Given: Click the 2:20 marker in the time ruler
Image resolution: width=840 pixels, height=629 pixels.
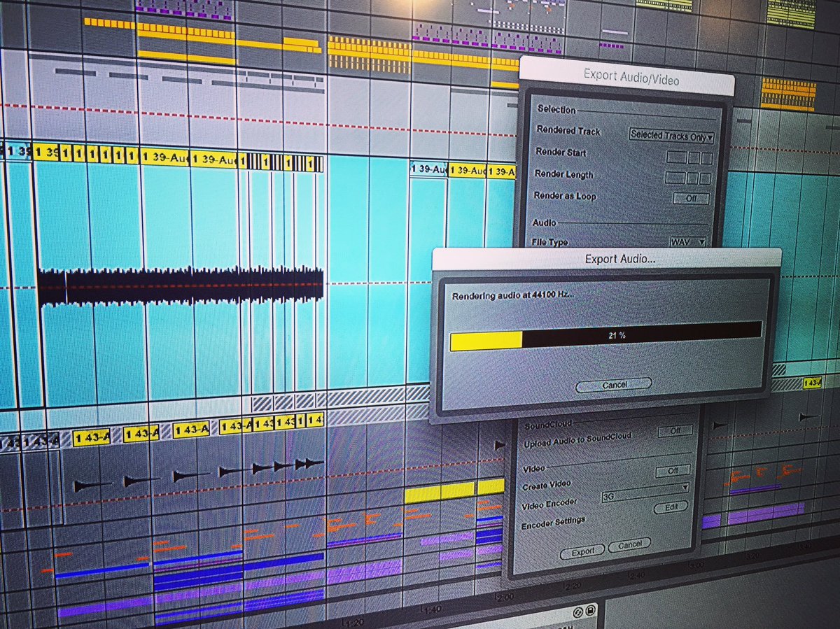Looking at the screenshot, I should click(572, 584).
